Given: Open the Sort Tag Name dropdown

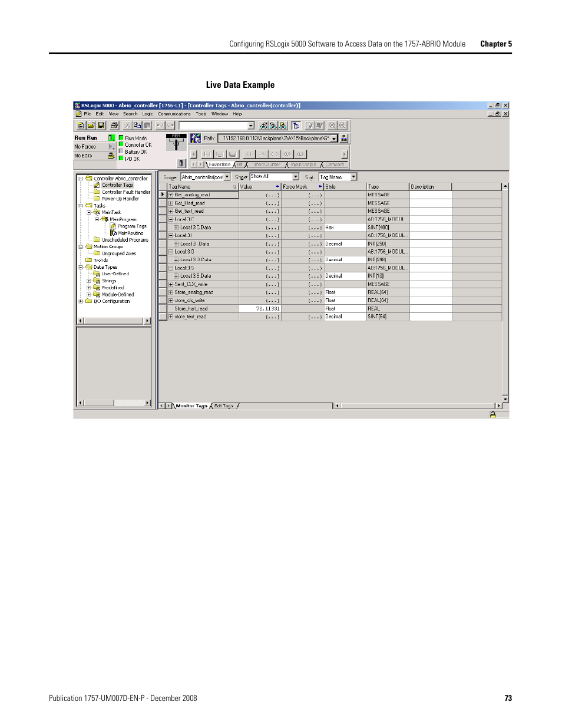Looking at the screenshot, I should 353,177.
